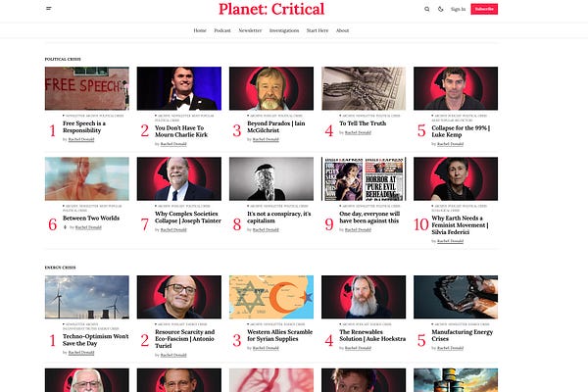Open 'One day, everyone will have been against this'
588x392 pixels.
[369, 218]
